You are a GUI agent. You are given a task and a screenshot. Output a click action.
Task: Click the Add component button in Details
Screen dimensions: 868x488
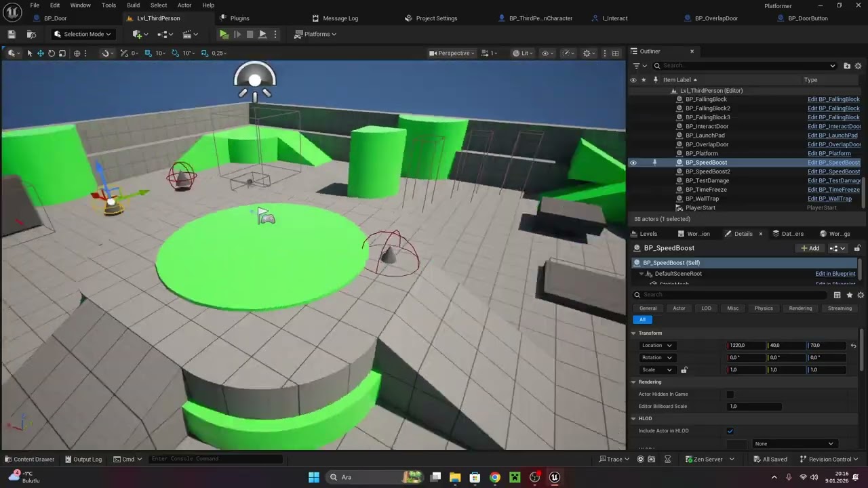pos(810,248)
